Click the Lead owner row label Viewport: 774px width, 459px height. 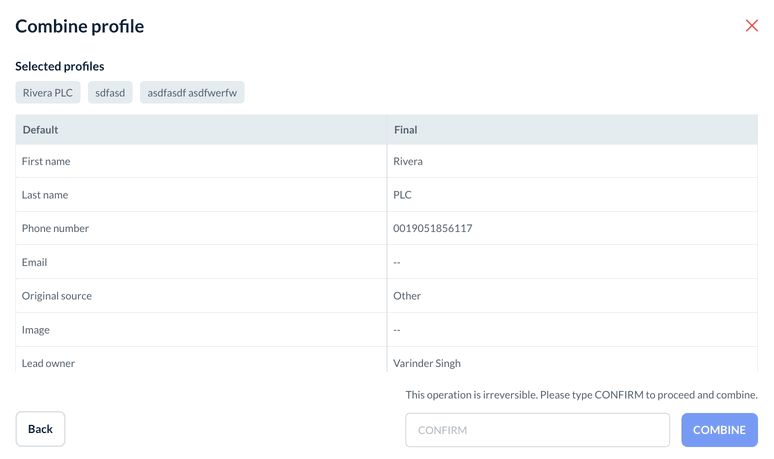click(x=48, y=363)
